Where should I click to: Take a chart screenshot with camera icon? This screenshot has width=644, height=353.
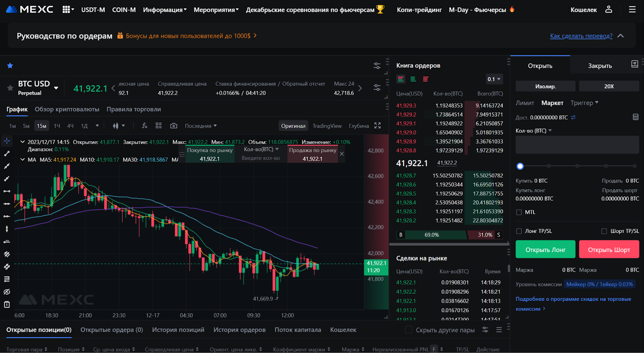[x=173, y=126]
